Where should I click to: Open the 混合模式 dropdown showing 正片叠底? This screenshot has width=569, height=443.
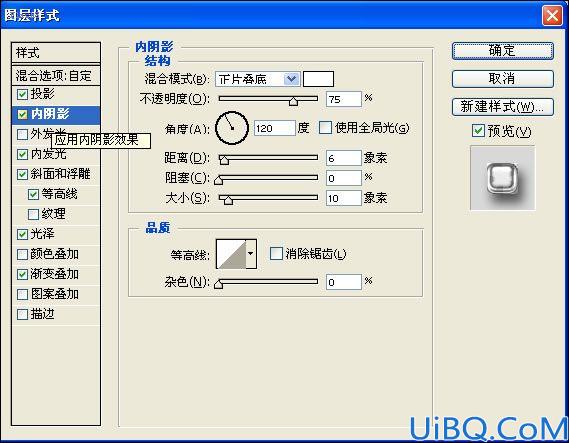[258, 79]
